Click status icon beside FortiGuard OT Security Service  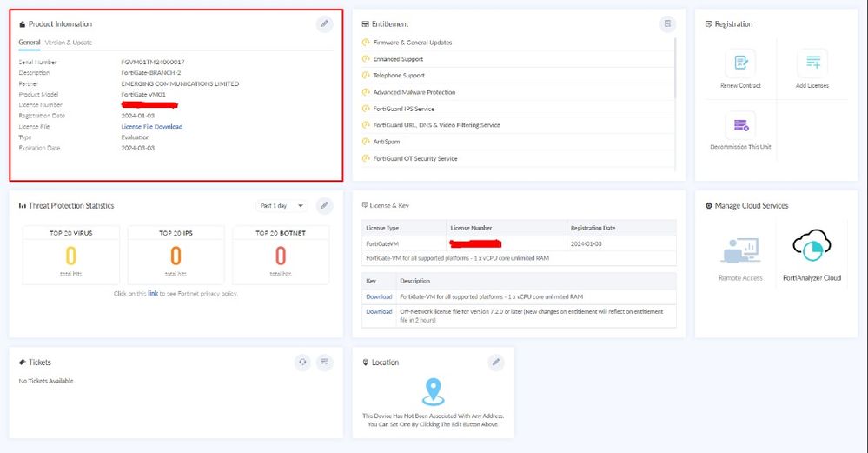click(x=365, y=158)
